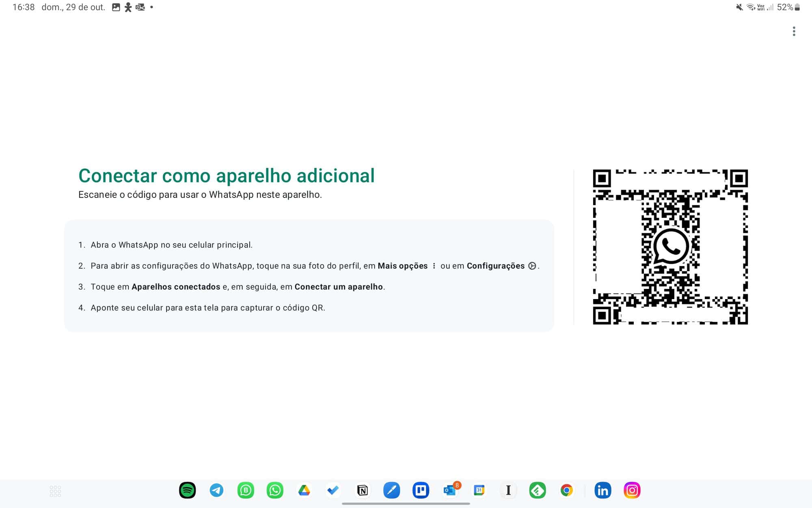The image size is (812, 508).
Task: Open the Instapaper 'I' app icon
Action: click(508, 491)
